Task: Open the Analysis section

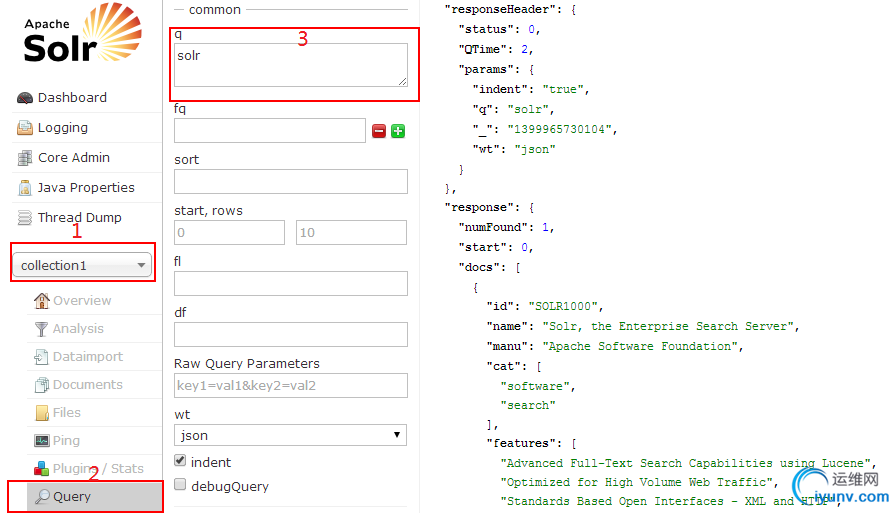Action: (x=78, y=329)
